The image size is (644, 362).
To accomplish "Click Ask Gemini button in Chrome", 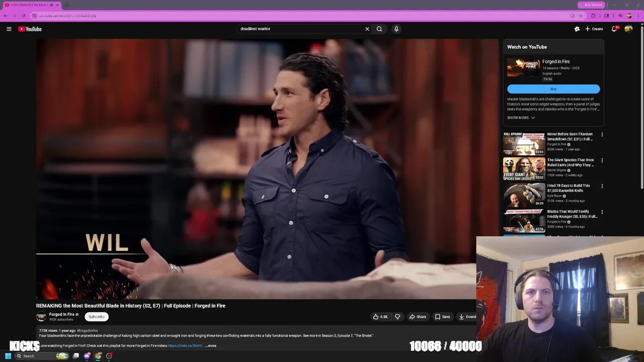I will coord(591,5).
